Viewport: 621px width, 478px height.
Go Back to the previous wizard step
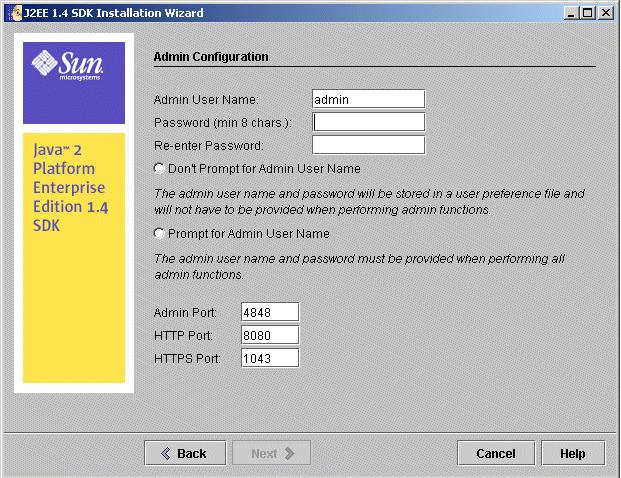185,453
